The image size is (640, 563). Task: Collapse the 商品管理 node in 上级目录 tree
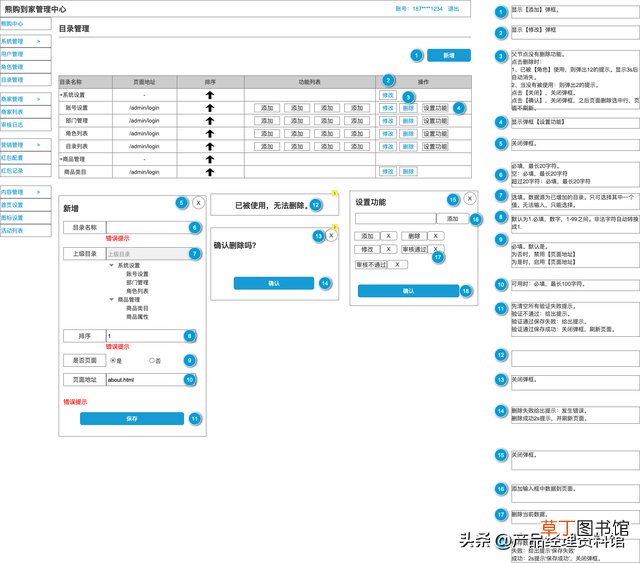[111, 300]
